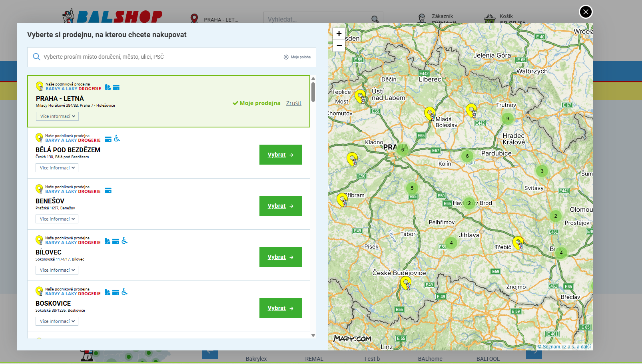Expand Více informací for Benešov store
This screenshot has width=642, height=364.
[x=57, y=219]
